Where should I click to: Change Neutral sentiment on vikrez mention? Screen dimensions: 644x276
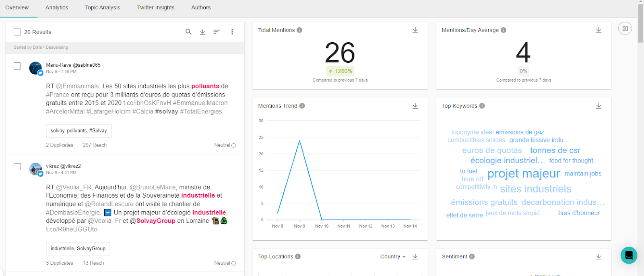pos(225,263)
